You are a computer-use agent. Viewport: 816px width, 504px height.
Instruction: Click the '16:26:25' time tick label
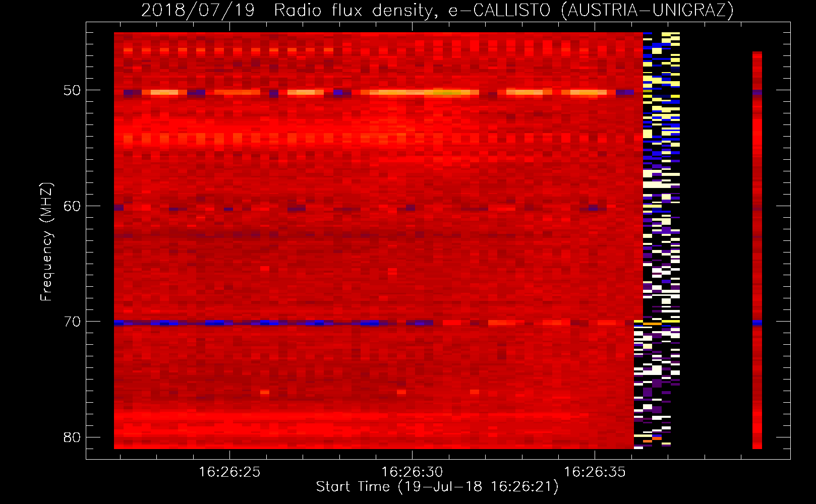[229, 472]
